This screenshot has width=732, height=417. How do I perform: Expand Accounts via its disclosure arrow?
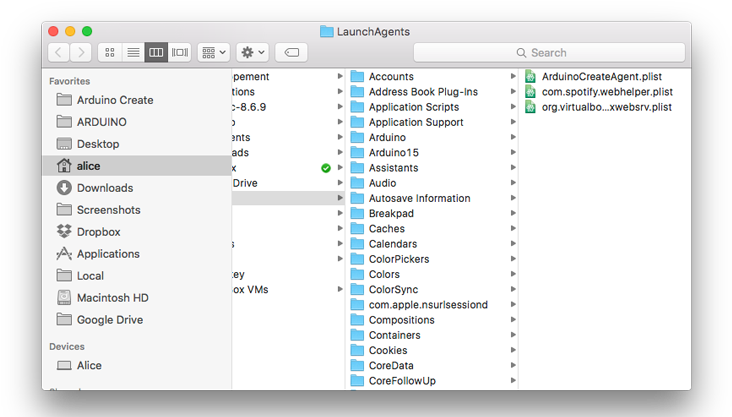coord(513,76)
